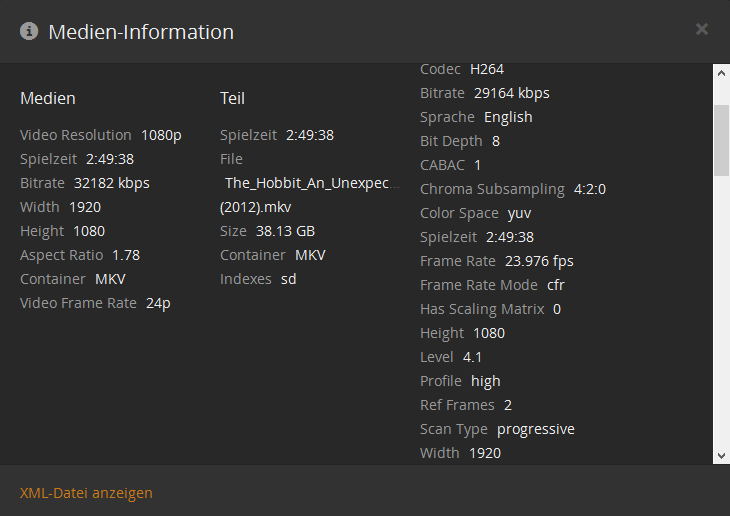This screenshot has width=730, height=516.
Task: Click the Sprache English value
Action: pyautogui.click(x=508, y=117)
